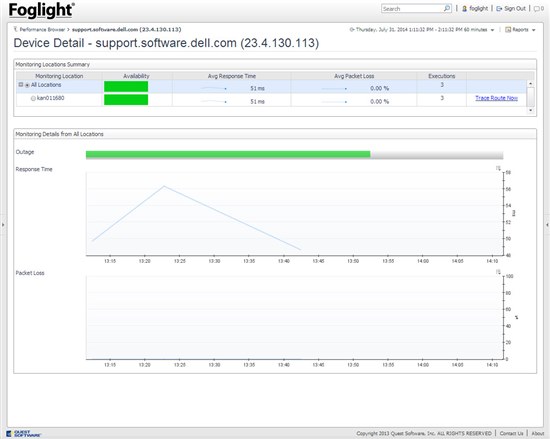The image size is (550, 439).
Task: Sort by Monitoring Location column header
Action: [59, 76]
